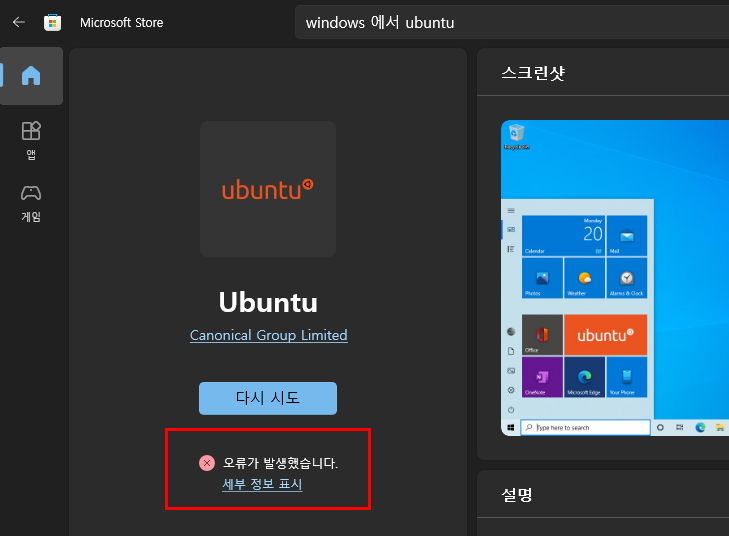This screenshot has height=536, width=729.
Task: Open the Ubuntu desktop screenshot thumbnail
Action: click(615, 278)
